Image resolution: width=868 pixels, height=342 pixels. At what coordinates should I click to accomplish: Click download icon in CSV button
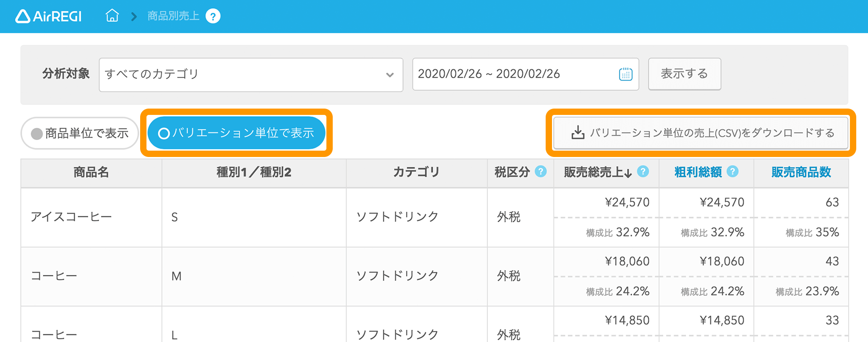coord(578,133)
